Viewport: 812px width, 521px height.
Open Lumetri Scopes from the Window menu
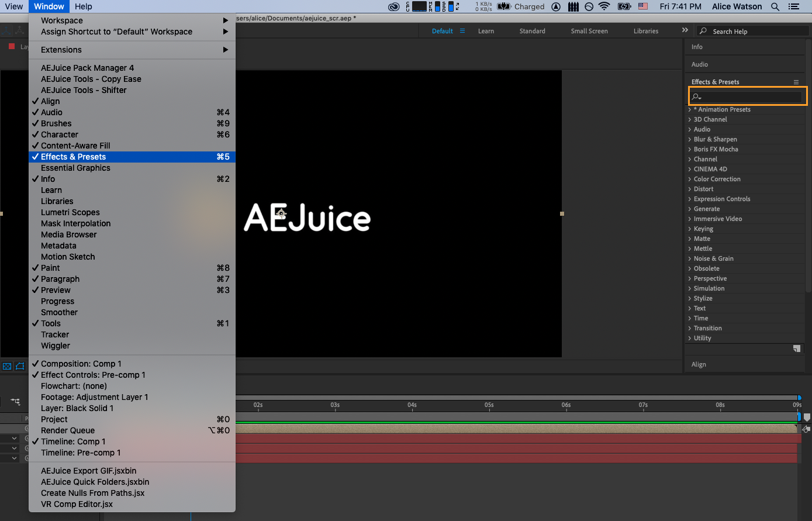click(132, 212)
